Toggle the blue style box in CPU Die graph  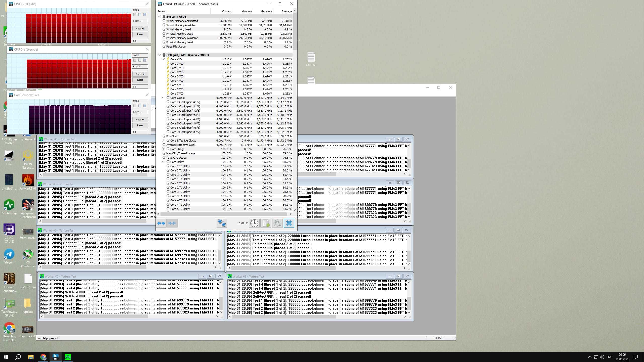(145, 60)
